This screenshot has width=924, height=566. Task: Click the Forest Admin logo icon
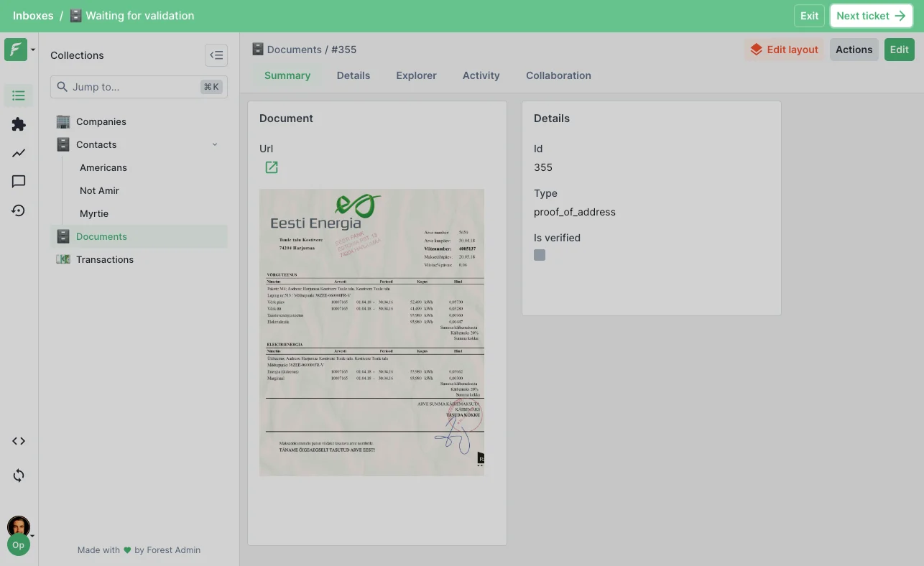click(x=15, y=50)
